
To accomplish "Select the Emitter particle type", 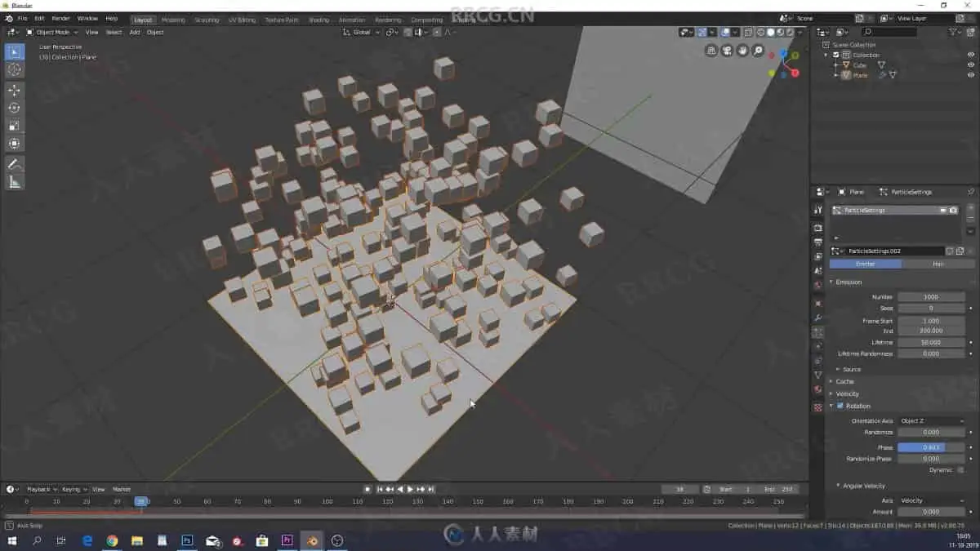I will (865, 264).
